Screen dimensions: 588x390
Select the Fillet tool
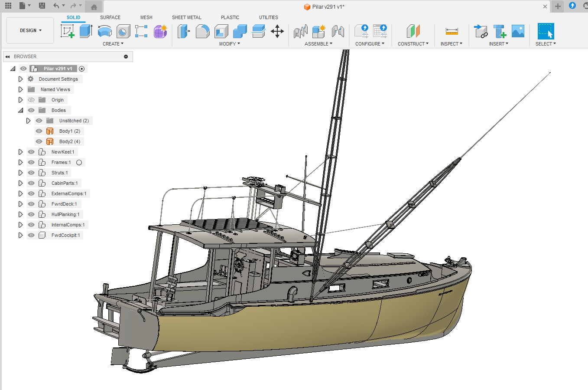click(202, 31)
